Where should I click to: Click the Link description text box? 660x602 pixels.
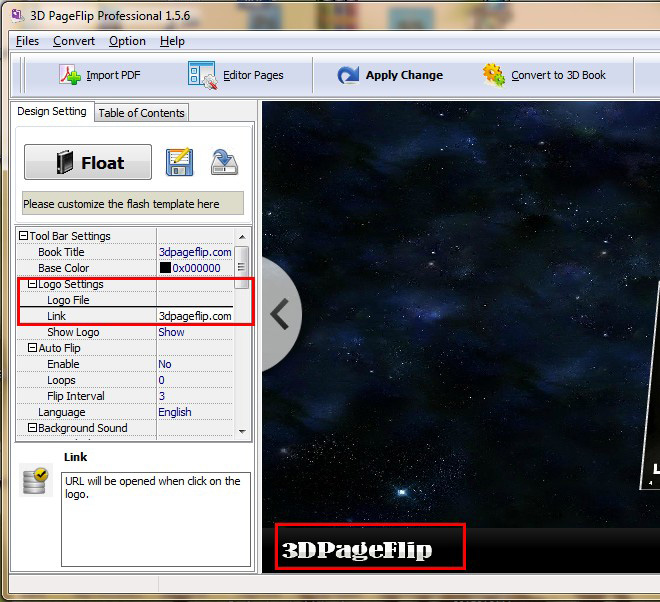point(156,519)
